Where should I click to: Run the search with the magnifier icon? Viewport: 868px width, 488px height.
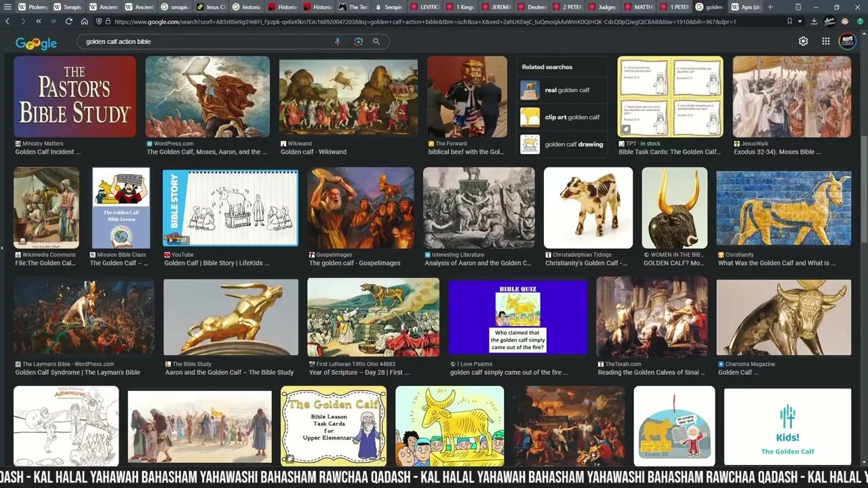coord(376,41)
